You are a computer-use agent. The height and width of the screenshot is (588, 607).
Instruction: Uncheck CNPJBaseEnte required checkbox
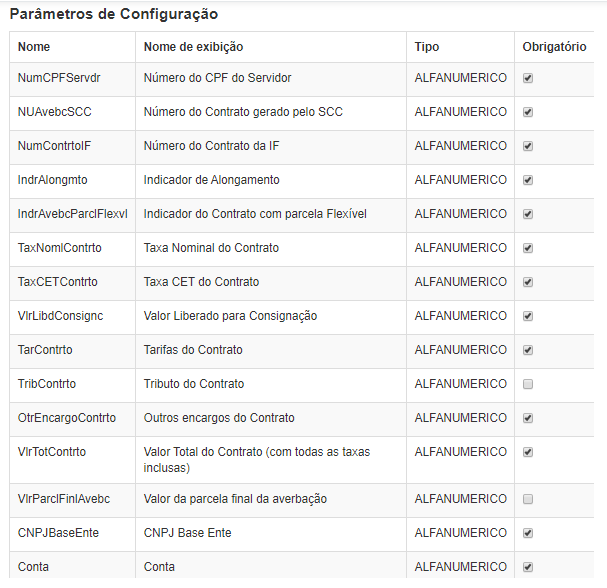528,533
